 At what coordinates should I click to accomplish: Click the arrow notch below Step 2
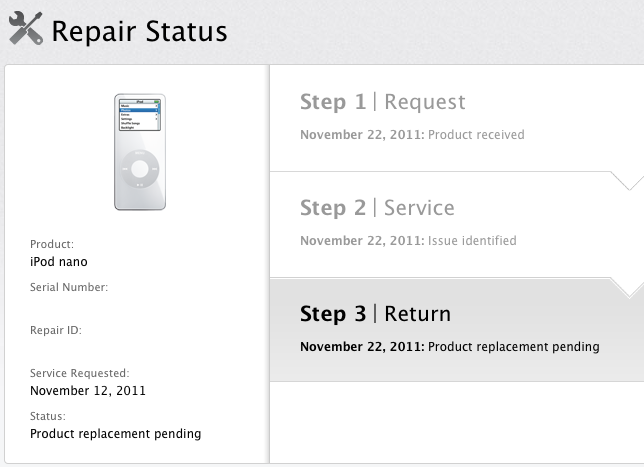[x=628, y=288]
